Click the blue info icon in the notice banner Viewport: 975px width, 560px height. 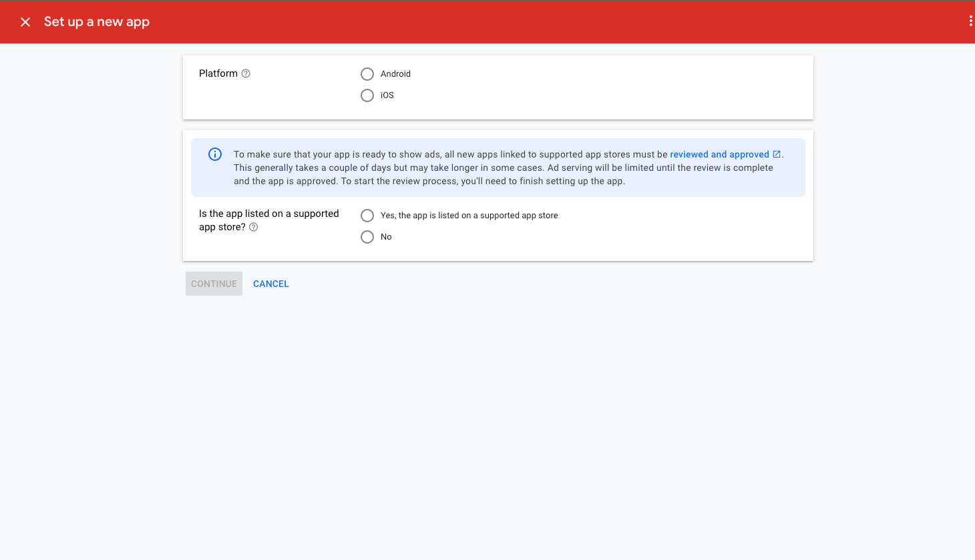215,154
